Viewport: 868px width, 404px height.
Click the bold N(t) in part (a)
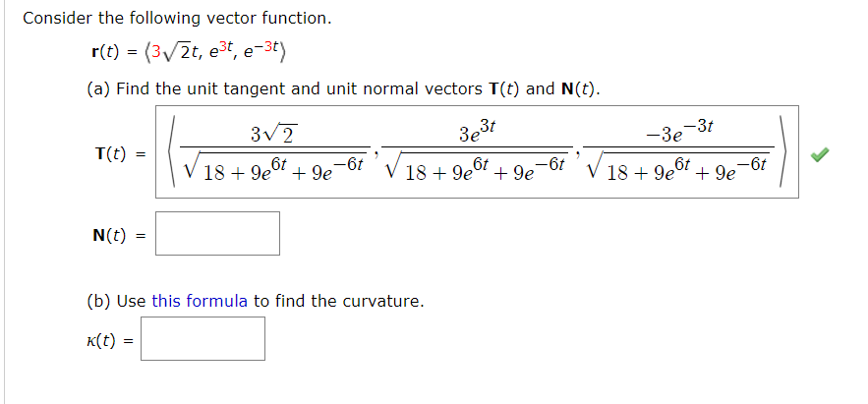tap(579, 88)
